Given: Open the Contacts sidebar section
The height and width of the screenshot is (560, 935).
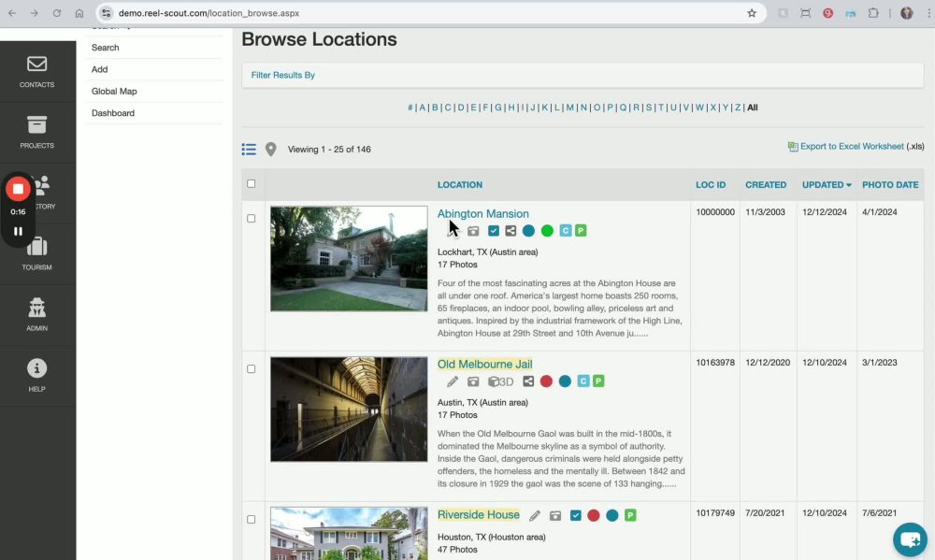Looking at the screenshot, I should coord(37,72).
